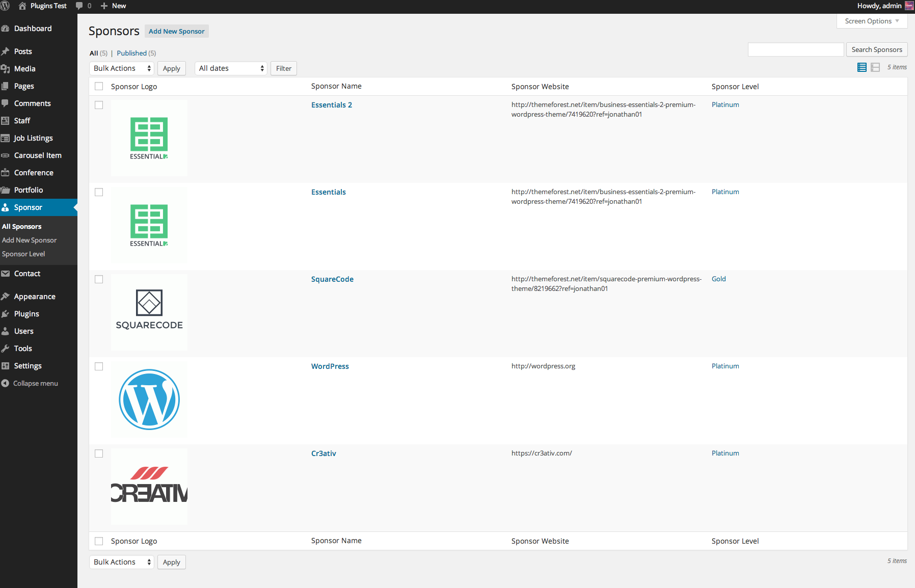
Task: Open the top Bulk Actions dropdown
Action: 122,68
